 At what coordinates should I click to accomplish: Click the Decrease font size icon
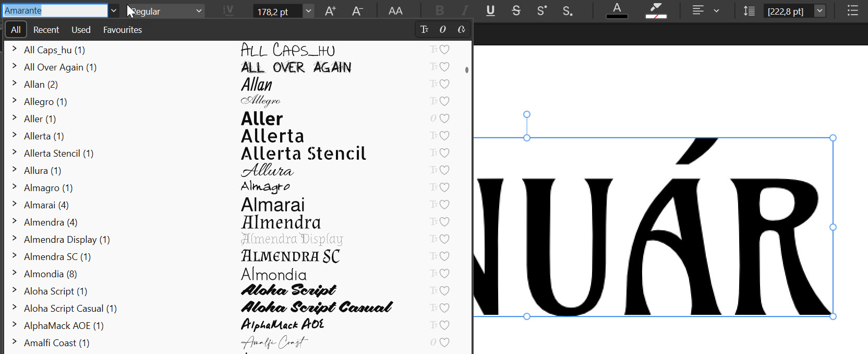(x=357, y=11)
